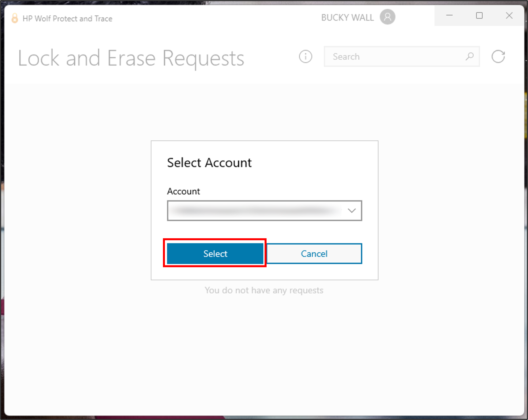This screenshot has width=528, height=420.
Task: Refresh the requests list with the refresh icon
Action: pyautogui.click(x=498, y=56)
